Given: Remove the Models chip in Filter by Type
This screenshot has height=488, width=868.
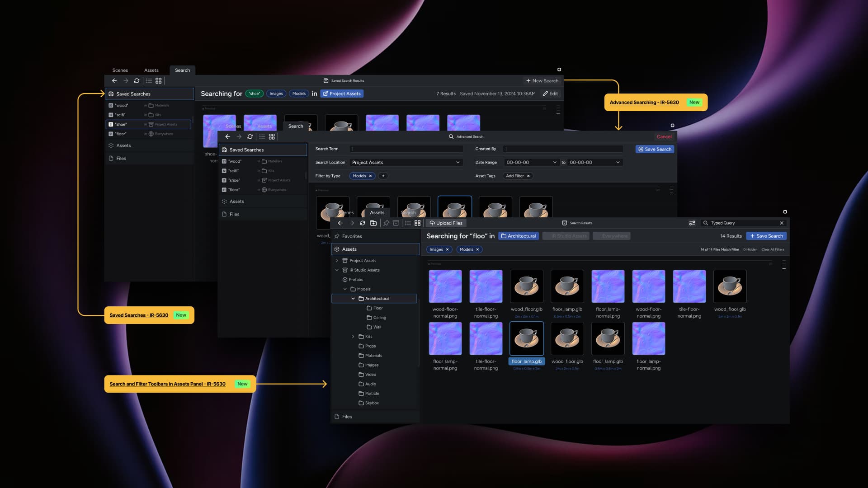Looking at the screenshot, I should (370, 176).
